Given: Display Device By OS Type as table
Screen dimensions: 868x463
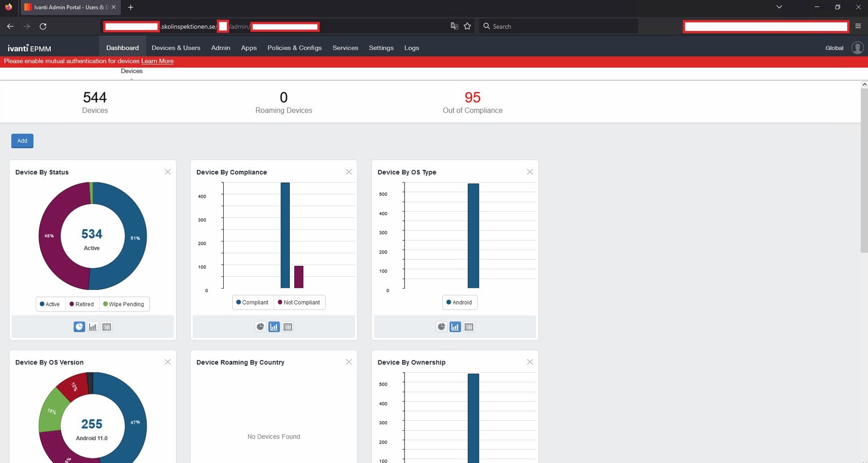Looking at the screenshot, I should (469, 327).
